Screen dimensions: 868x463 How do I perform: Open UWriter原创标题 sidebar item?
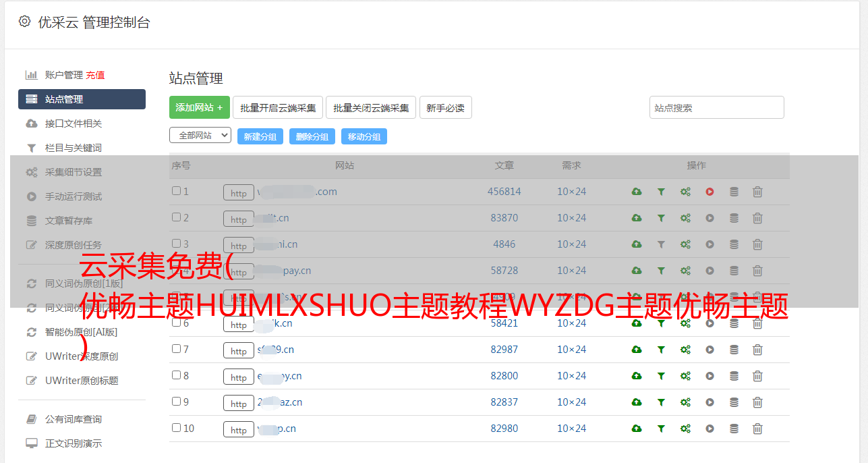pos(82,381)
